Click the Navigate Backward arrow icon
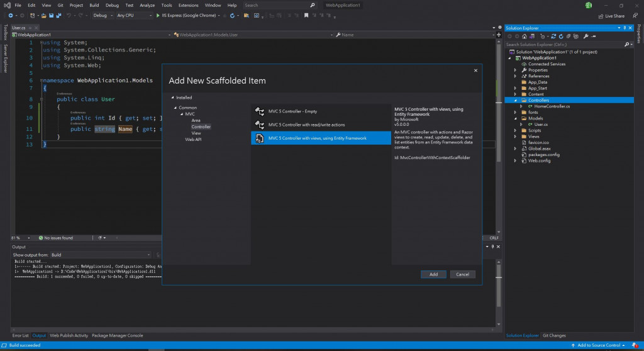 click(x=11, y=16)
